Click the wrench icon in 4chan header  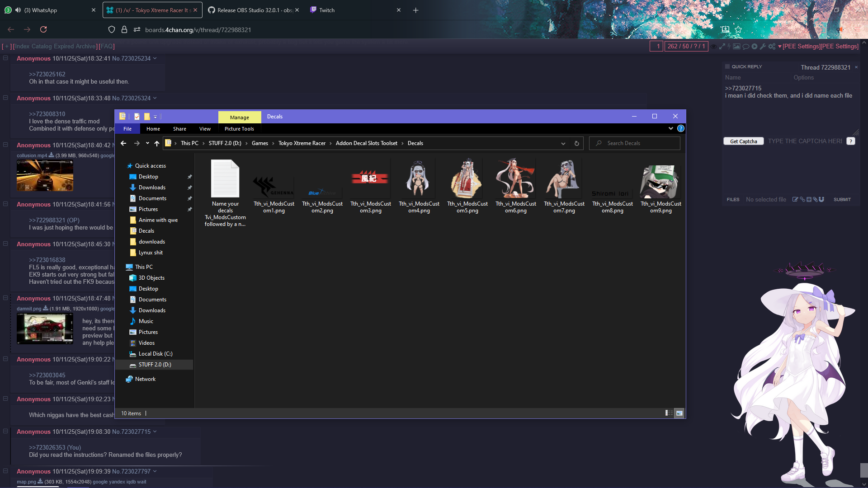pyautogui.click(x=763, y=47)
